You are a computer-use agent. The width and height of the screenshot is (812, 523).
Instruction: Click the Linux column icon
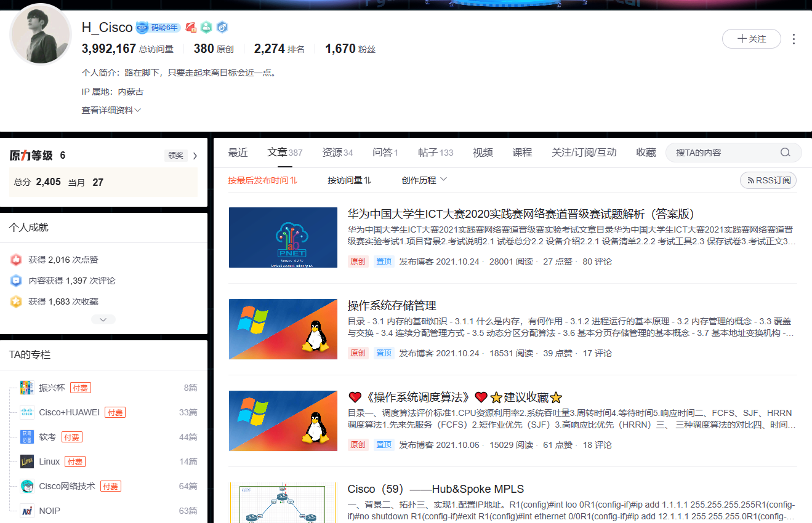click(x=26, y=461)
